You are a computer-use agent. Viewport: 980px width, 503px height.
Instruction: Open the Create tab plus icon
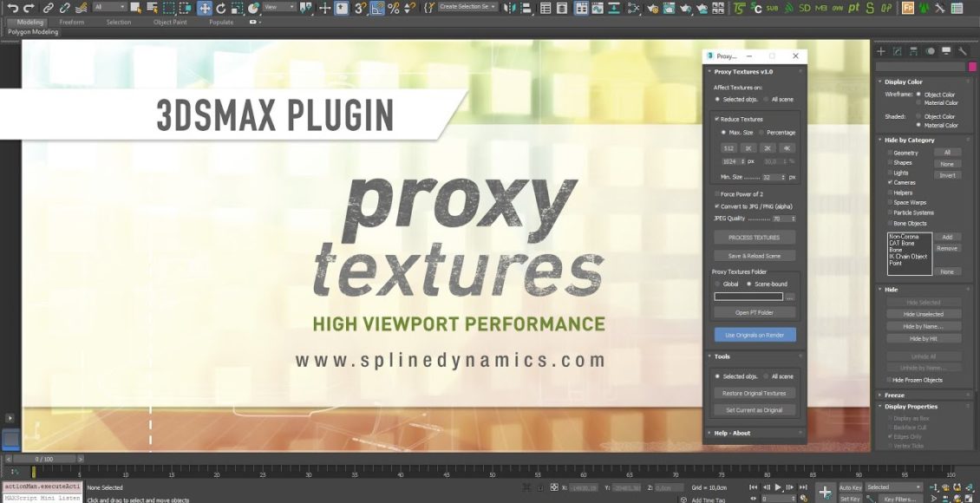coord(881,51)
